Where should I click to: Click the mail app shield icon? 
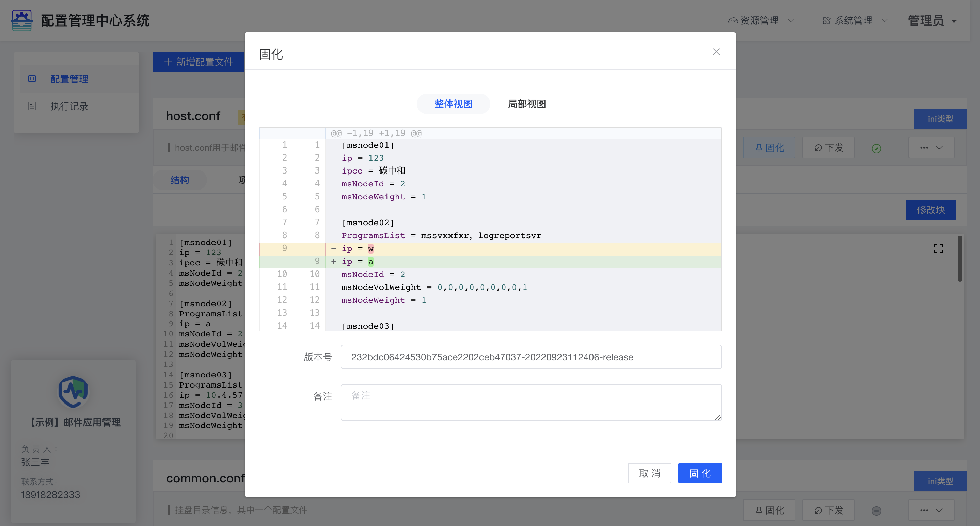[73, 392]
